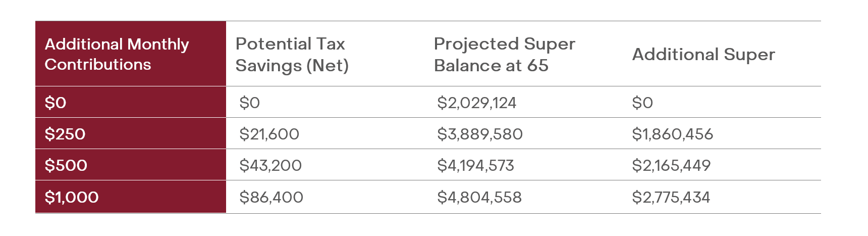Select the Additional Super column header
Viewport: 868px width, 236px height.
click(x=703, y=54)
